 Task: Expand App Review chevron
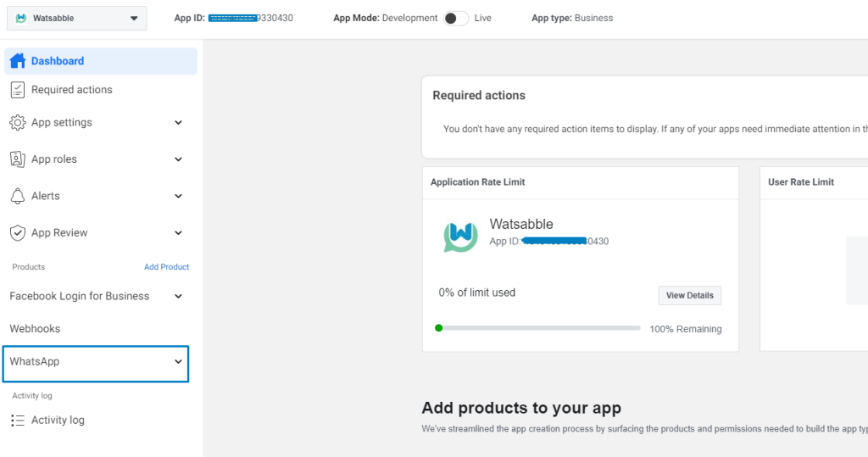178,232
